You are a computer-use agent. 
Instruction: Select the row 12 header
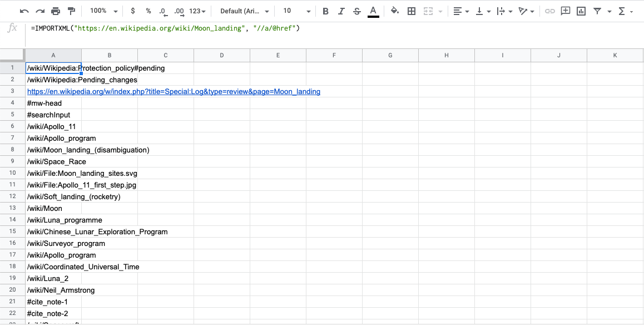tap(13, 197)
